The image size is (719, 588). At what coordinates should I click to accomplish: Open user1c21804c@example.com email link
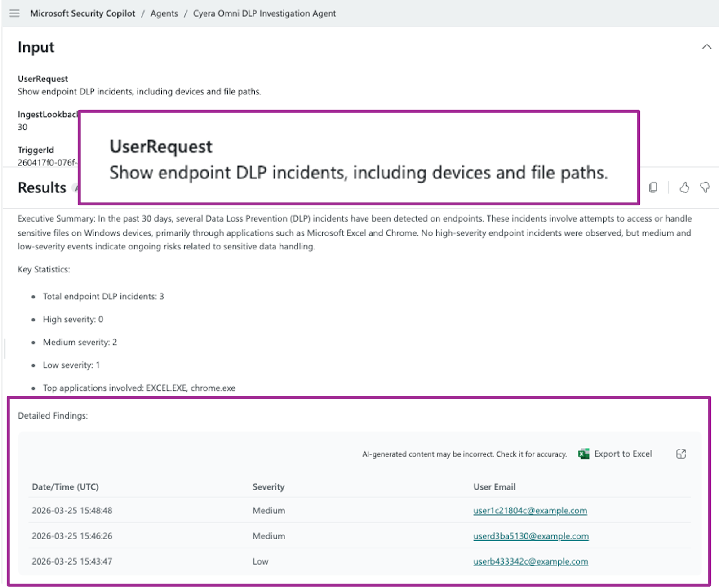coord(530,511)
